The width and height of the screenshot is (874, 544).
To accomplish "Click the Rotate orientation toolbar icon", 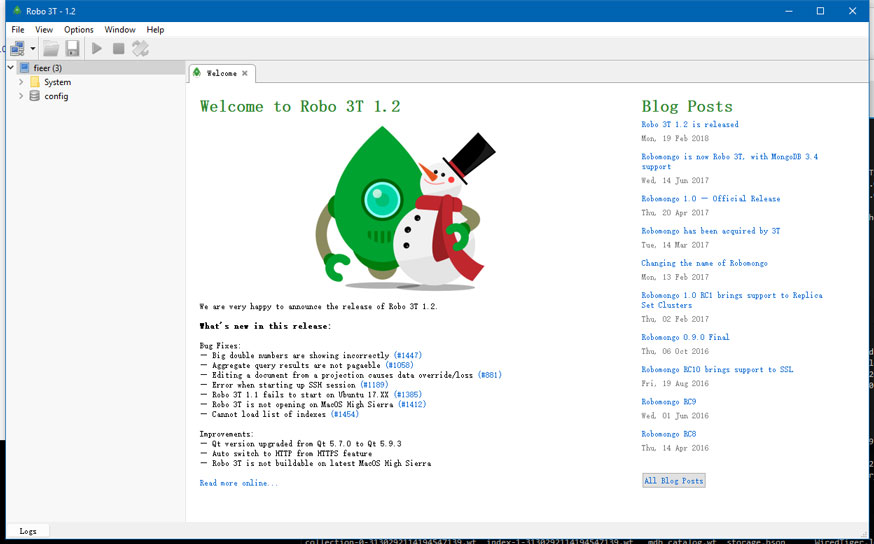I will 140,48.
